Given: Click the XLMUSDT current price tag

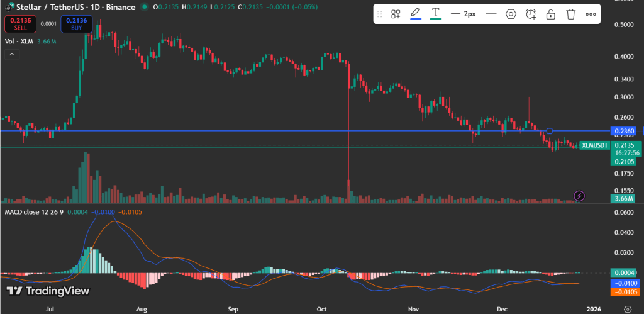Looking at the screenshot, I should tap(595, 145).
